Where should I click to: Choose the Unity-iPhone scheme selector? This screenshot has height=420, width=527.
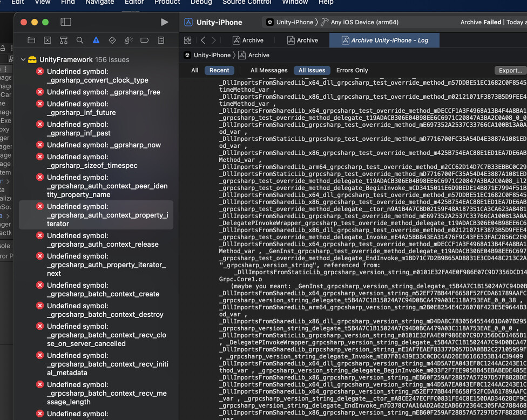pyautogui.click(x=290, y=22)
